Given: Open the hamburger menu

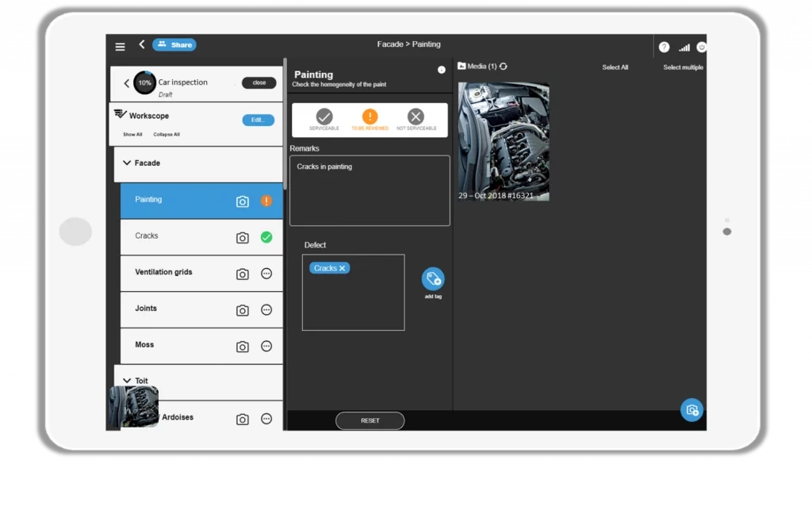Looking at the screenshot, I should pyautogui.click(x=121, y=47).
